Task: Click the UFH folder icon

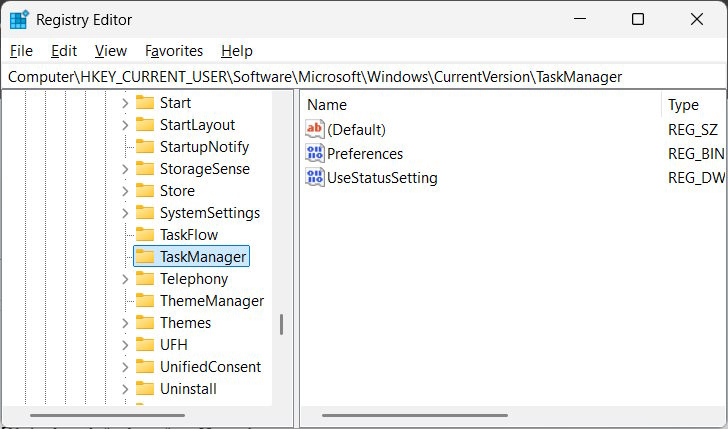Action: (145, 344)
